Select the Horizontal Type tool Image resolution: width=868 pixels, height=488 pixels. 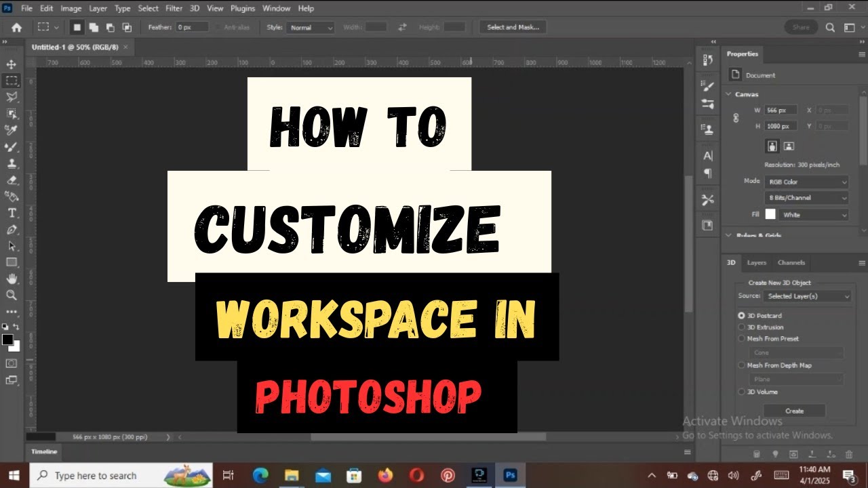pyautogui.click(x=12, y=213)
